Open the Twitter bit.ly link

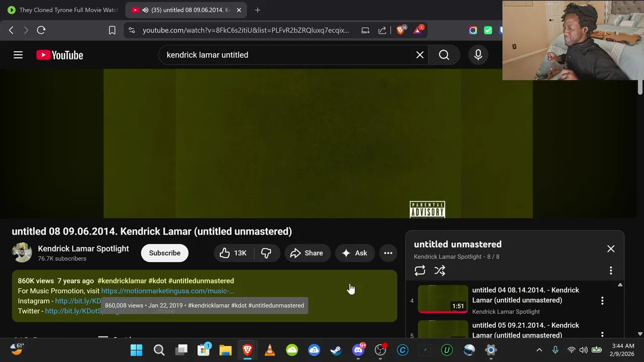pyautogui.click(x=73, y=311)
